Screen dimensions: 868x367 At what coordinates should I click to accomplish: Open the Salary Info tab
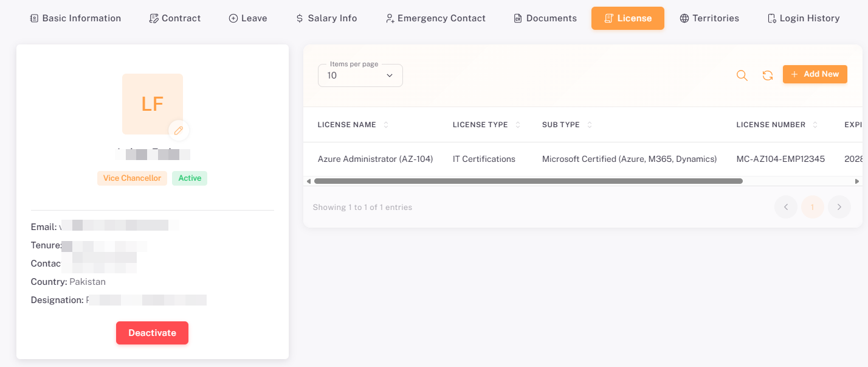click(327, 18)
